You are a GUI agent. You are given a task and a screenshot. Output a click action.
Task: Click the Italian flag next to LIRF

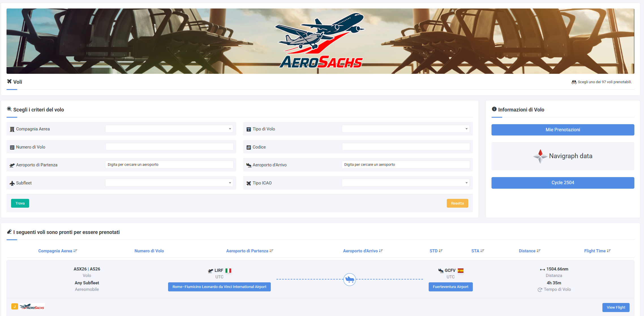coord(228,270)
